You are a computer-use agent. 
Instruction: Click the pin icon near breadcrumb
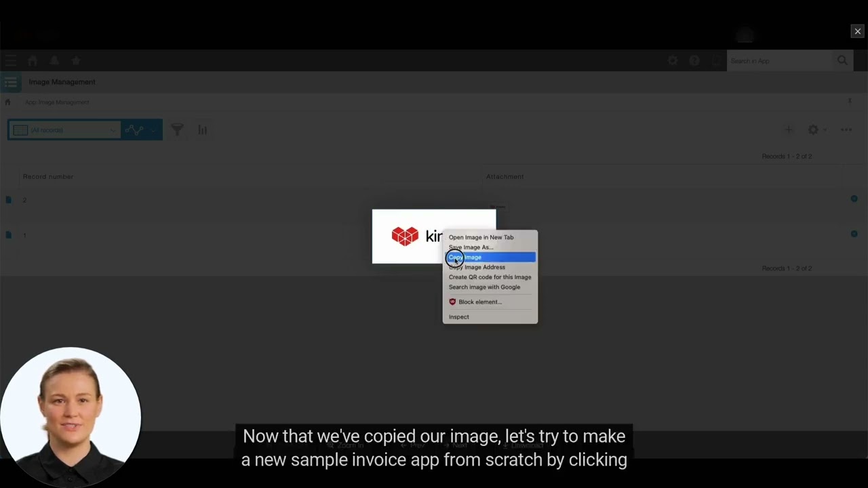[850, 102]
